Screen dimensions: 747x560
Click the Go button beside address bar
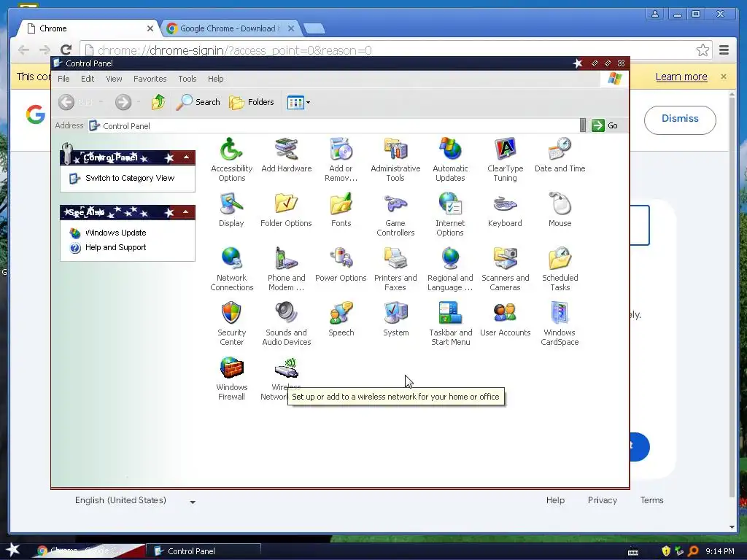click(x=605, y=125)
